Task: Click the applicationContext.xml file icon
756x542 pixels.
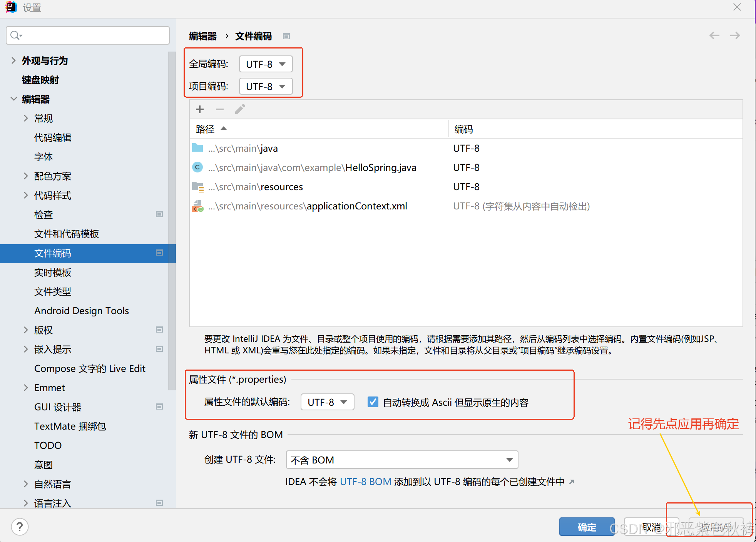Action: coord(197,206)
